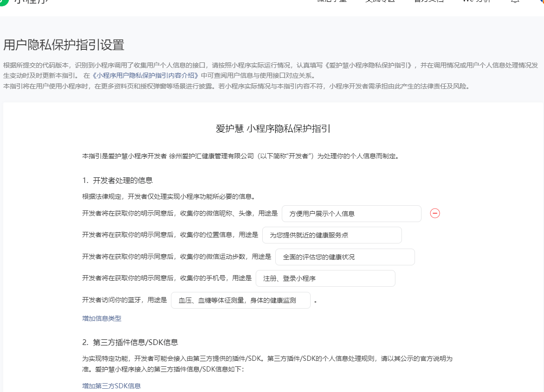Edit the Bluetooth access purpose field

[241, 300]
